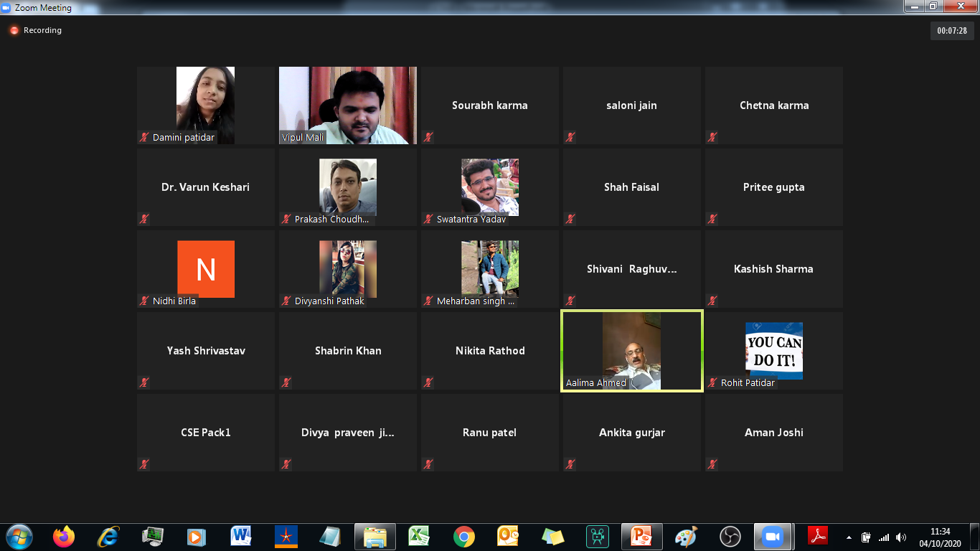The height and width of the screenshot is (551, 980).
Task: Open Microsoft Word from the taskbar
Action: (x=241, y=537)
